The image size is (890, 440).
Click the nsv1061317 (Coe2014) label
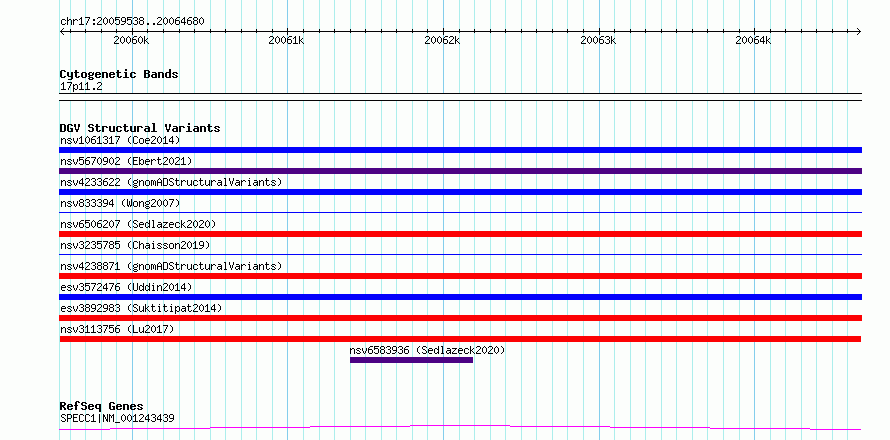(120, 140)
